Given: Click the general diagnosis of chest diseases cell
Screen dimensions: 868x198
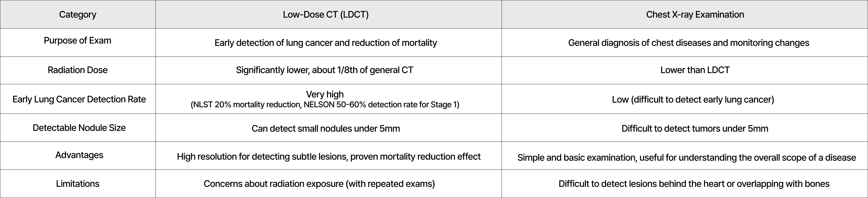Looking at the screenshot, I should (x=688, y=43).
